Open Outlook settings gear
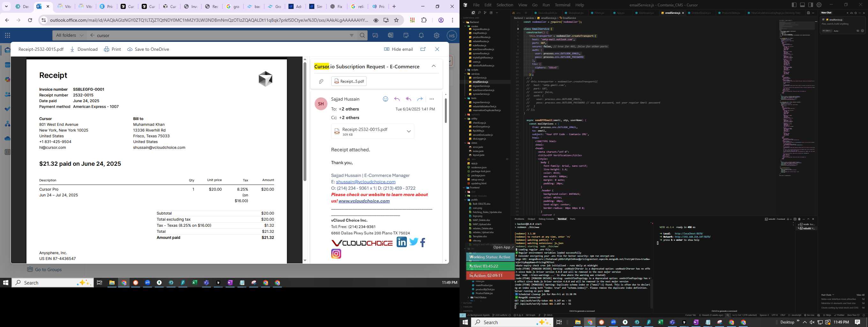Screen dimensions: 868x327 click(x=436, y=35)
